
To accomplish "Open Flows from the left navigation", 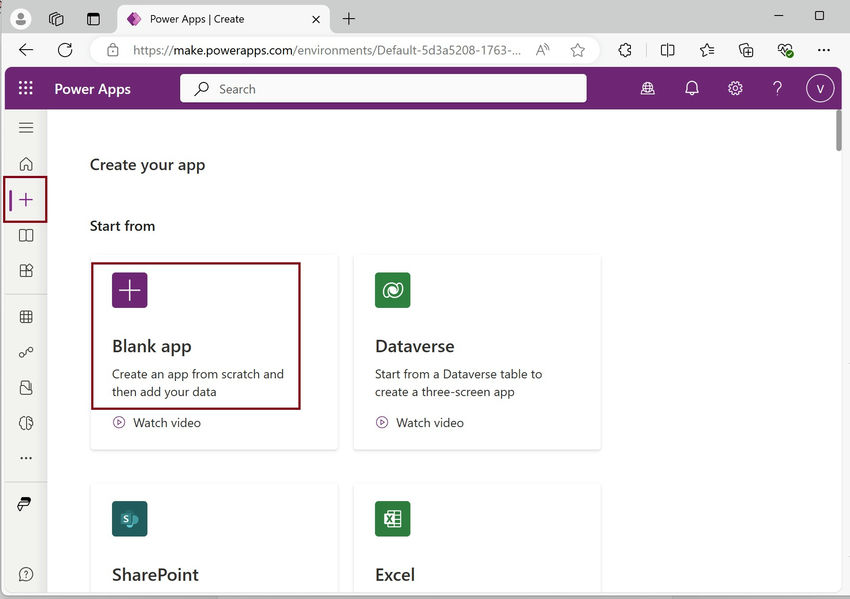I will click(x=25, y=352).
